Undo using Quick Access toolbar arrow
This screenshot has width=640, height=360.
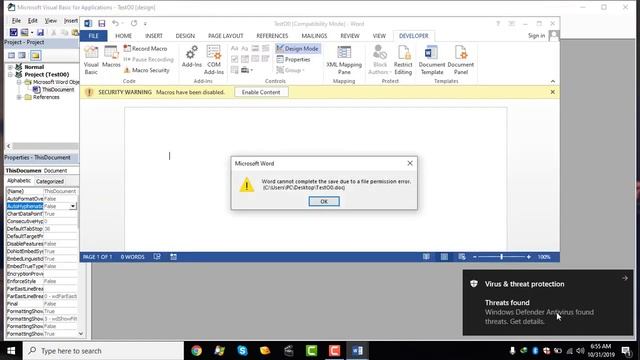pyautogui.click(x=116, y=24)
